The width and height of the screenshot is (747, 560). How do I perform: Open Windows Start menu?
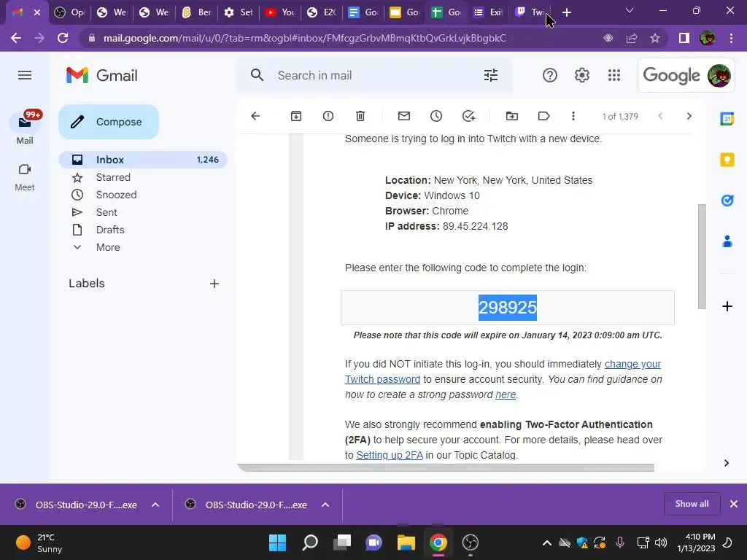tap(277, 542)
